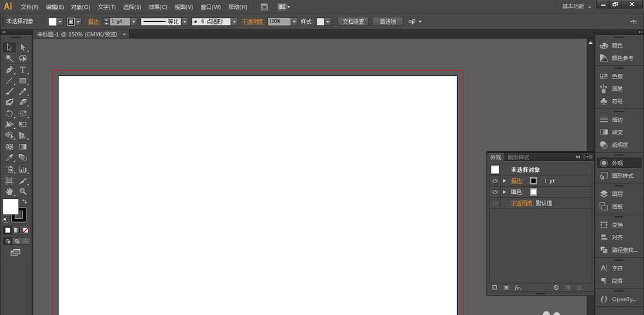644x315 pixels.
Task: Toggle visibility eye for 不透明度 row
Action: pyautogui.click(x=495, y=204)
